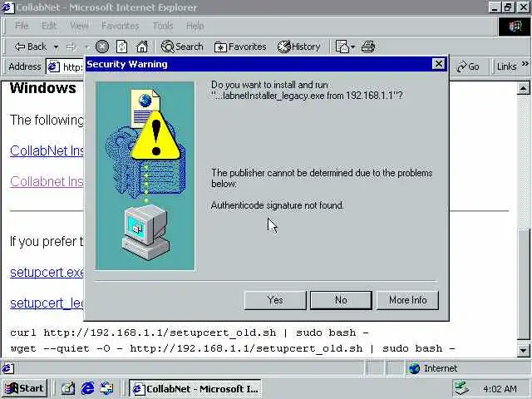Click the network tray icon
The height and width of the screenshot is (399, 532).
coord(462,388)
